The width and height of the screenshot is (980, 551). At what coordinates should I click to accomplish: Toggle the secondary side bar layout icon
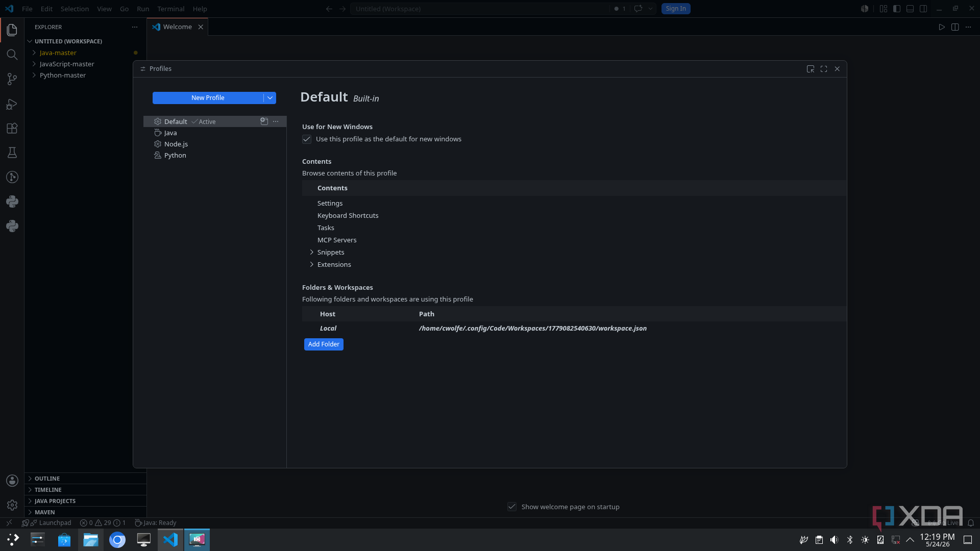click(923, 9)
